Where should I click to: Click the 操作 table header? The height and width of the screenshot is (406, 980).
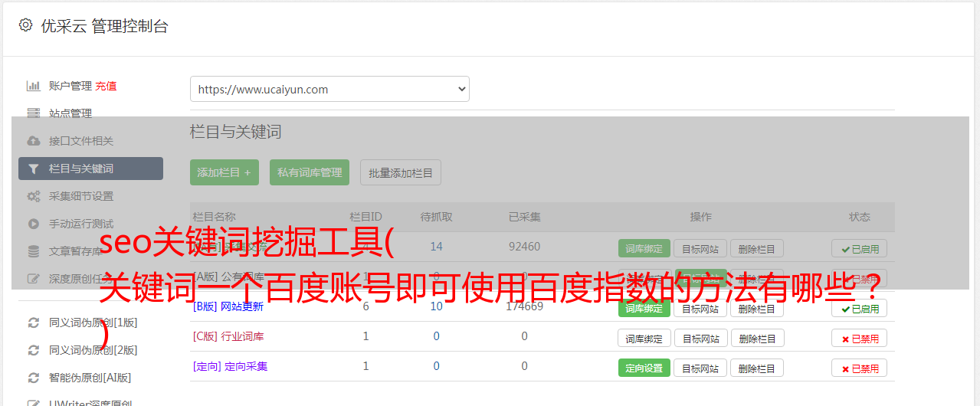coord(700,217)
